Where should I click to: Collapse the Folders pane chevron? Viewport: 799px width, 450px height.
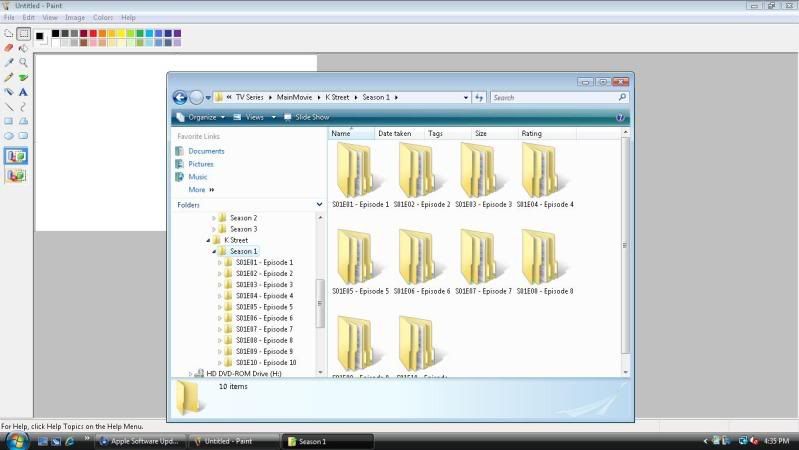(319, 204)
